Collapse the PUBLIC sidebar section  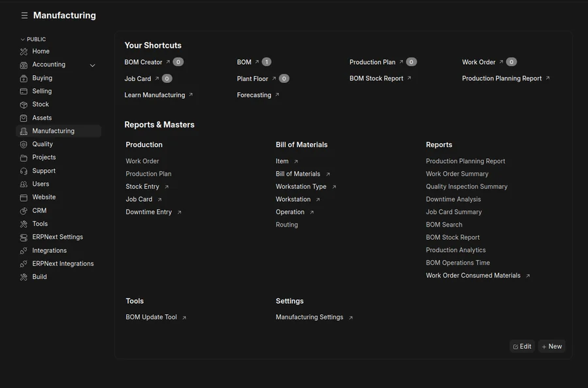33,39
